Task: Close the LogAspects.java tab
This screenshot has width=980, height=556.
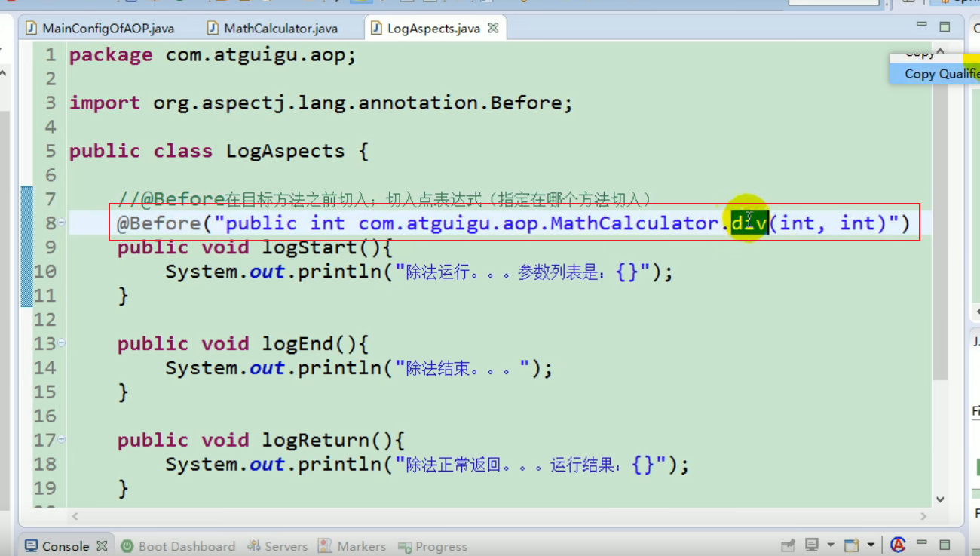Action: tap(493, 28)
